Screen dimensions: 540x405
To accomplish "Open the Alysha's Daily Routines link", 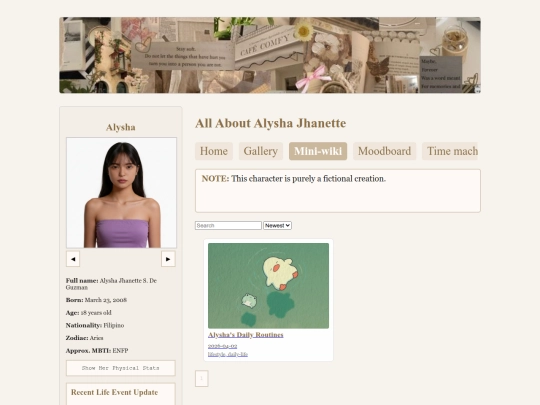I will coord(246,335).
